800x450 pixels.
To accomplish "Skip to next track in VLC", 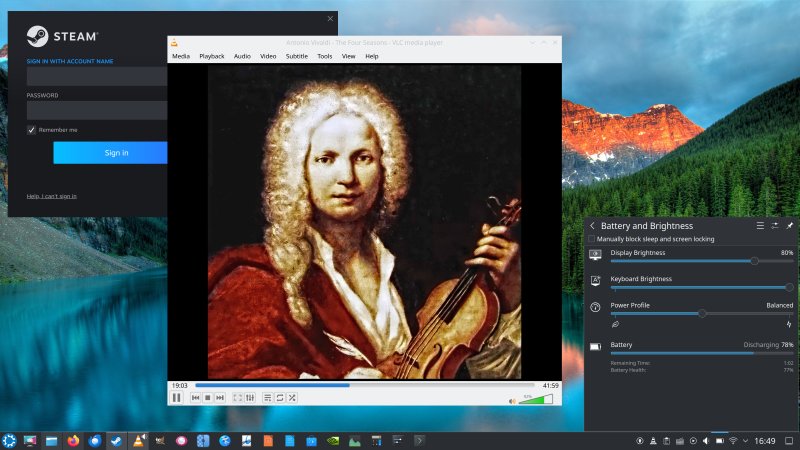I will tap(220, 398).
